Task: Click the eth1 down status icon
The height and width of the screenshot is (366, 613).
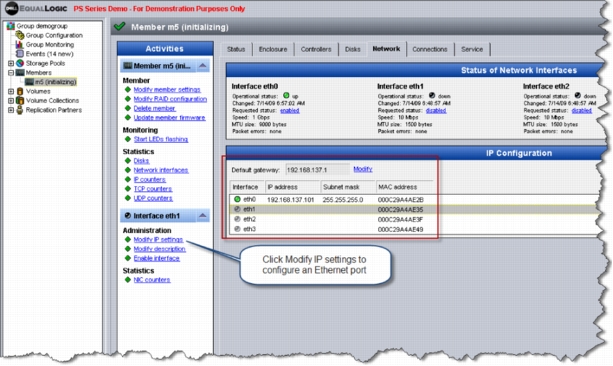Action: pos(432,95)
